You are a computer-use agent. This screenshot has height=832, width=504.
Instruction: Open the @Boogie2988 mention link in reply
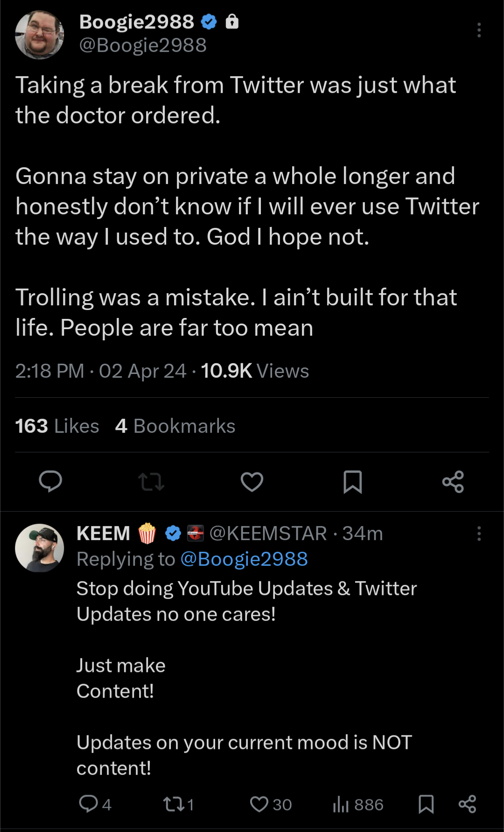click(244, 559)
